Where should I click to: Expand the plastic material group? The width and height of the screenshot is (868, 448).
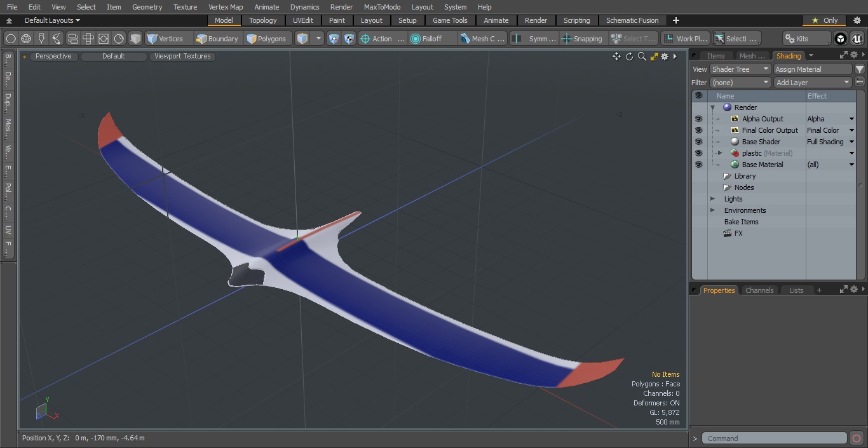[720, 153]
